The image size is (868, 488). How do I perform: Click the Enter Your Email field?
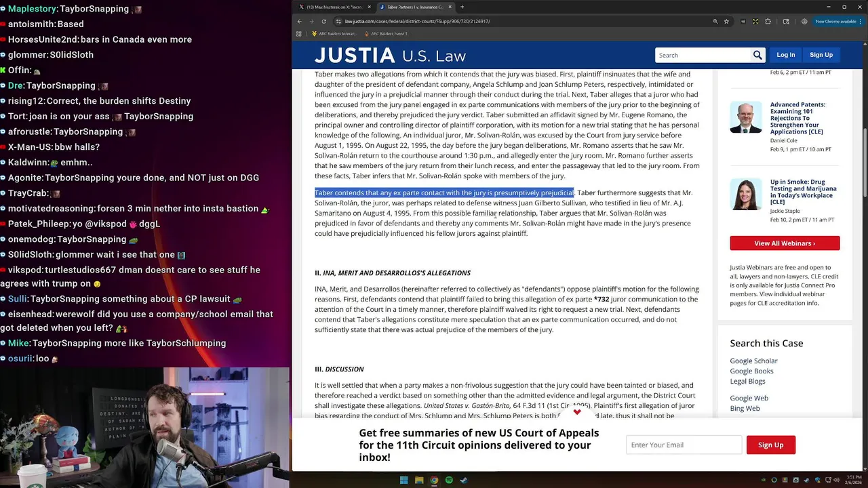point(684,445)
